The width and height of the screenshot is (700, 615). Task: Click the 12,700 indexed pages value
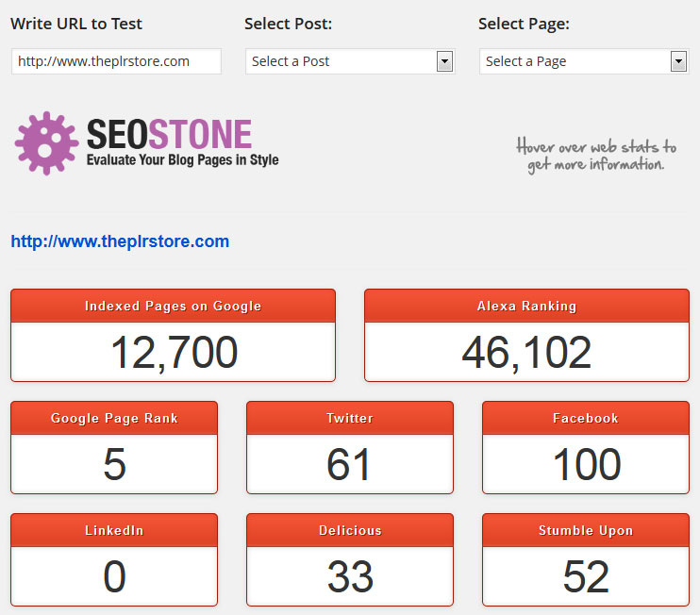(175, 353)
